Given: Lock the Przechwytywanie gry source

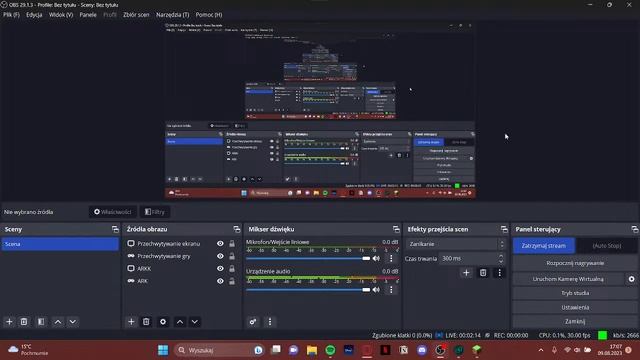Looking at the screenshot, I should (x=232, y=256).
